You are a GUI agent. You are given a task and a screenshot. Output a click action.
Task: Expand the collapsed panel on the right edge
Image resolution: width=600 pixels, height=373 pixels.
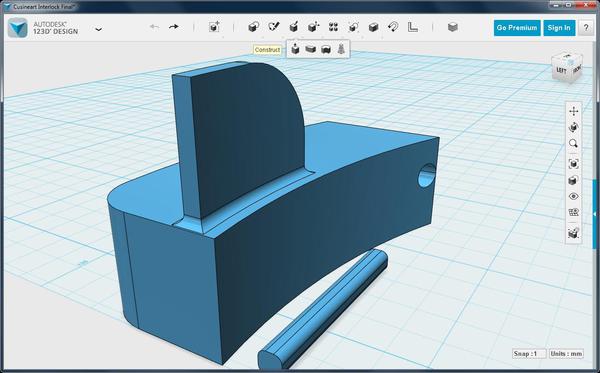coord(595,214)
